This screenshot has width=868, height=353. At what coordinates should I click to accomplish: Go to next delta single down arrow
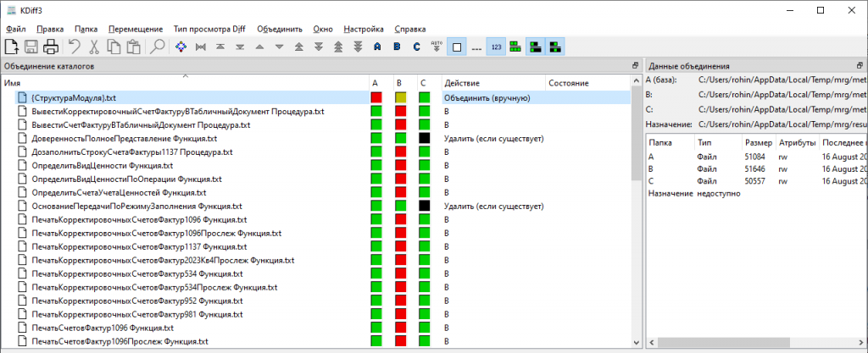[x=280, y=47]
